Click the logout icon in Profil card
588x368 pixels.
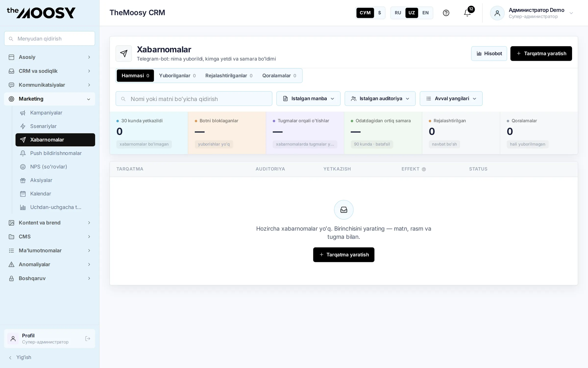click(88, 339)
